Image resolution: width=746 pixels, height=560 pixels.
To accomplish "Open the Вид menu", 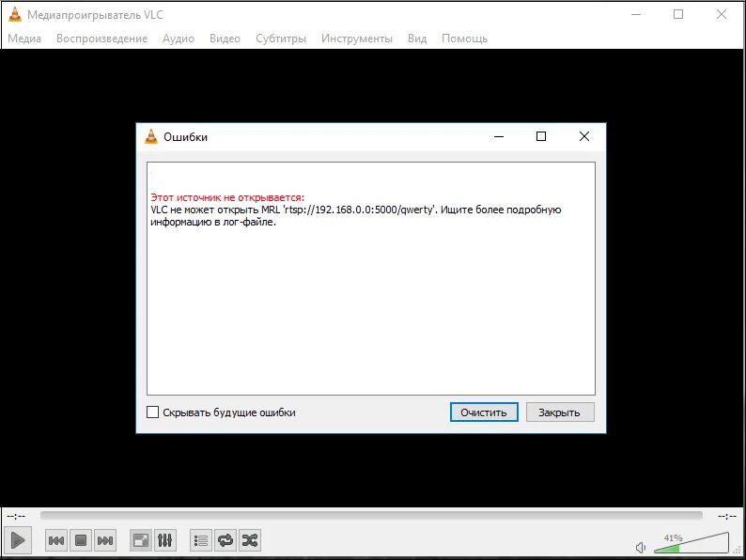I will tap(417, 39).
